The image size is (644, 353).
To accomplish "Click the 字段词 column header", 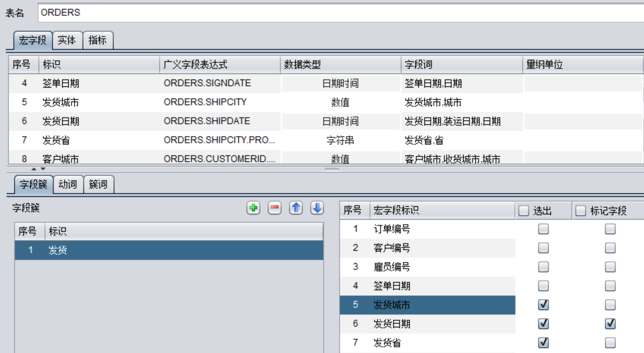I will [x=461, y=65].
